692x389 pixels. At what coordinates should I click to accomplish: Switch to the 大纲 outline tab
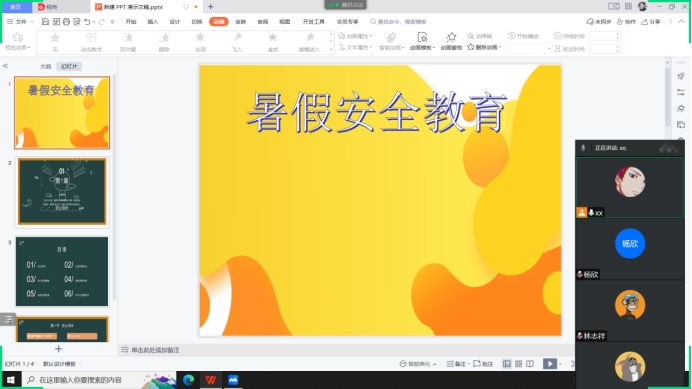[45, 66]
